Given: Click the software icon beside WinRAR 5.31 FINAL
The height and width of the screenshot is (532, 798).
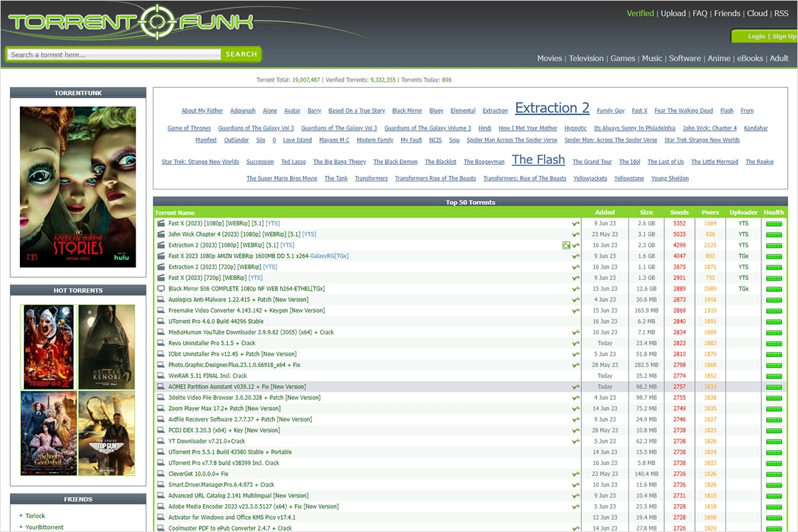Looking at the screenshot, I should 160,376.
